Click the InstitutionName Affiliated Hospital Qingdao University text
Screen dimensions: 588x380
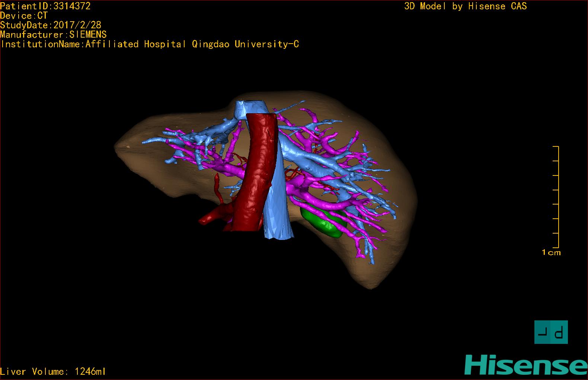click(x=150, y=44)
